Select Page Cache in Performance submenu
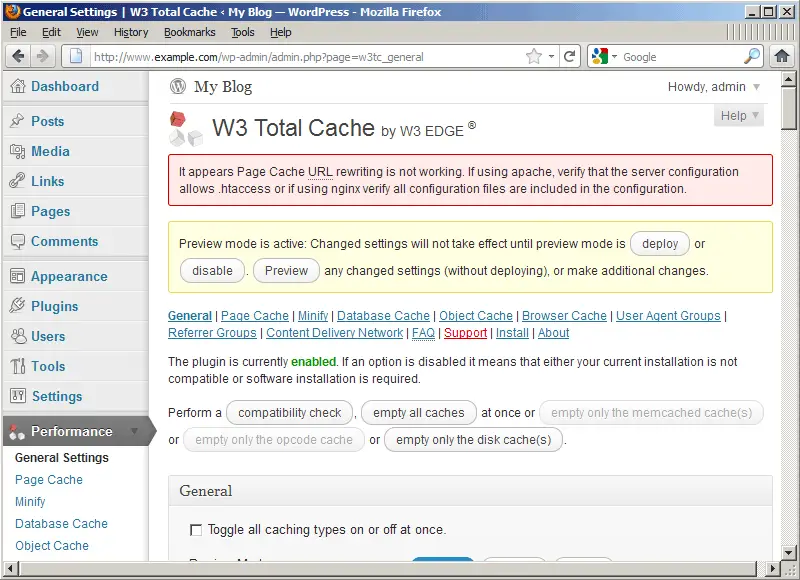This screenshot has width=800, height=580. 48,480
